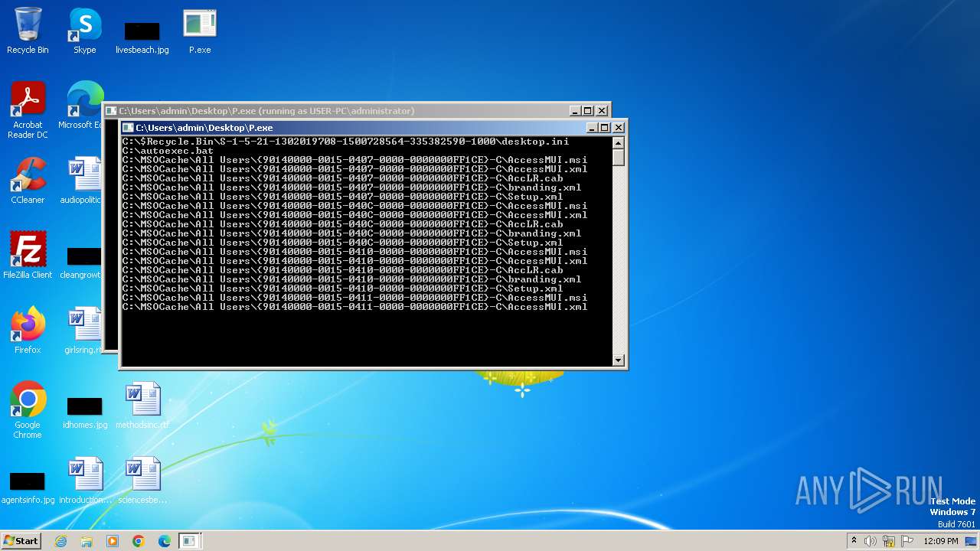Select the idhomes.jpg file icon
This screenshot has height=551, width=980.
tap(84, 412)
